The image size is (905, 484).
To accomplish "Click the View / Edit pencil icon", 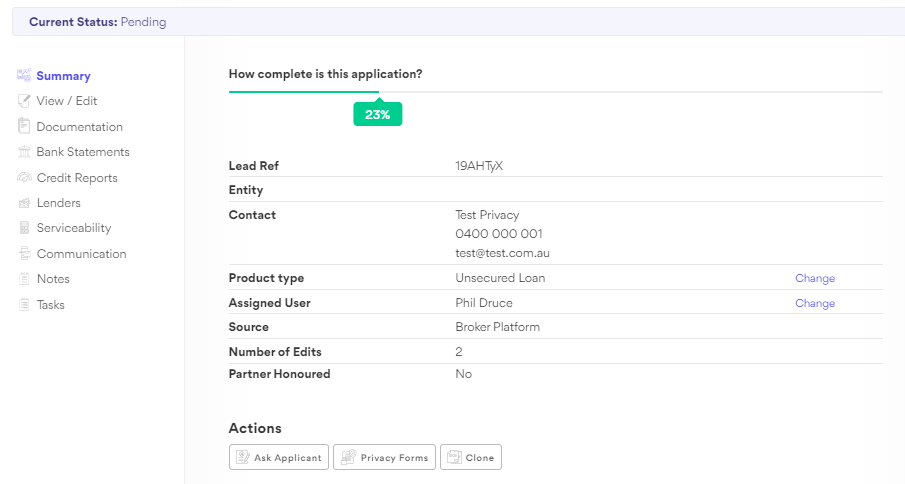I will tap(24, 101).
